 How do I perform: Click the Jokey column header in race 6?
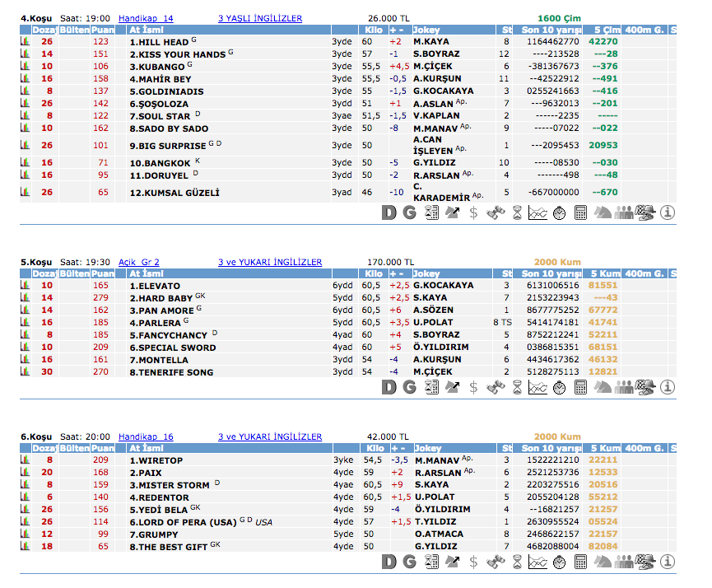(x=427, y=448)
